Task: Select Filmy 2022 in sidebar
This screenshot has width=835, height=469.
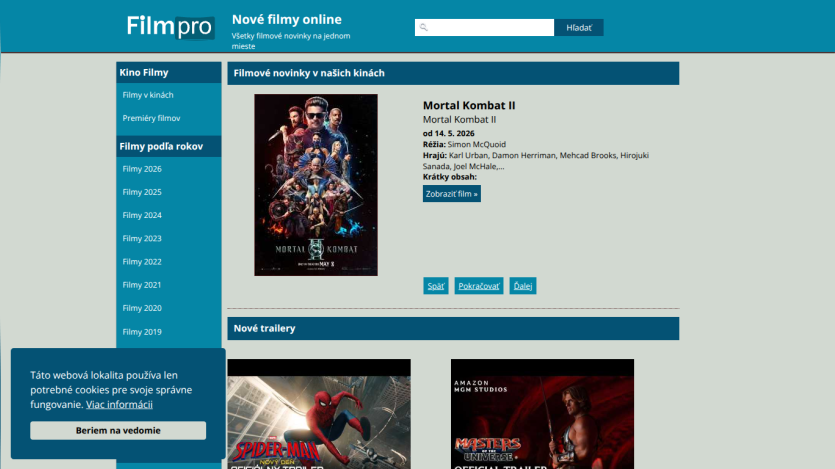Action: [142, 262]
